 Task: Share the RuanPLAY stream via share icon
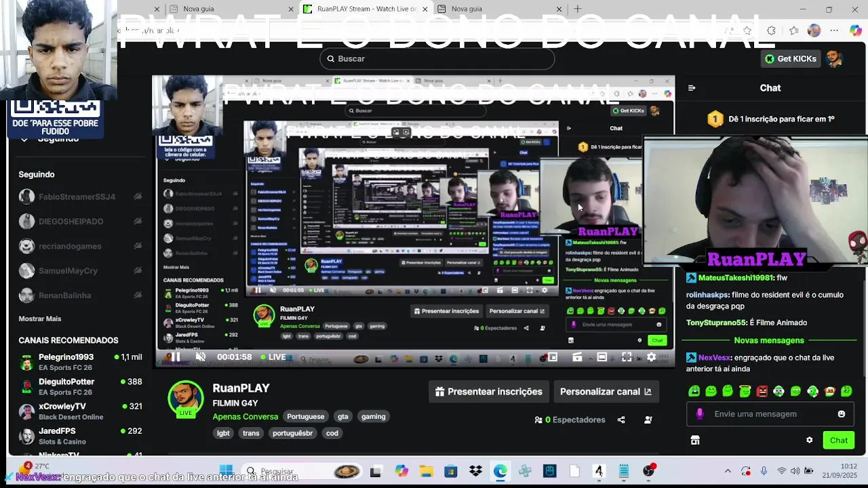pos(621,420)
